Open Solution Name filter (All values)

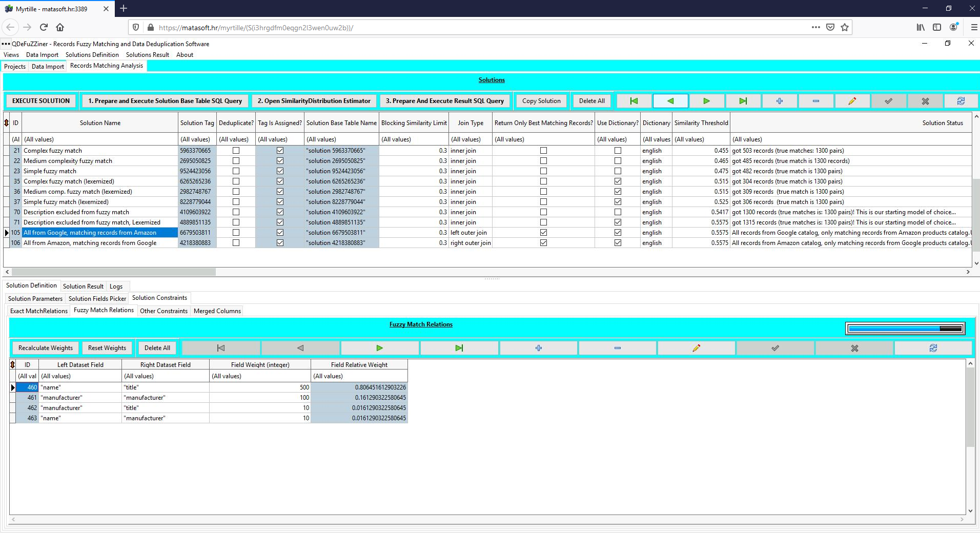[x=100, y=139]
